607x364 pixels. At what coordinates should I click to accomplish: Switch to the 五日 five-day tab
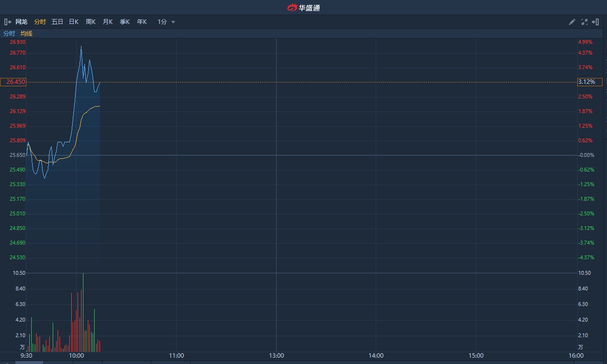[x=57, y=22]
